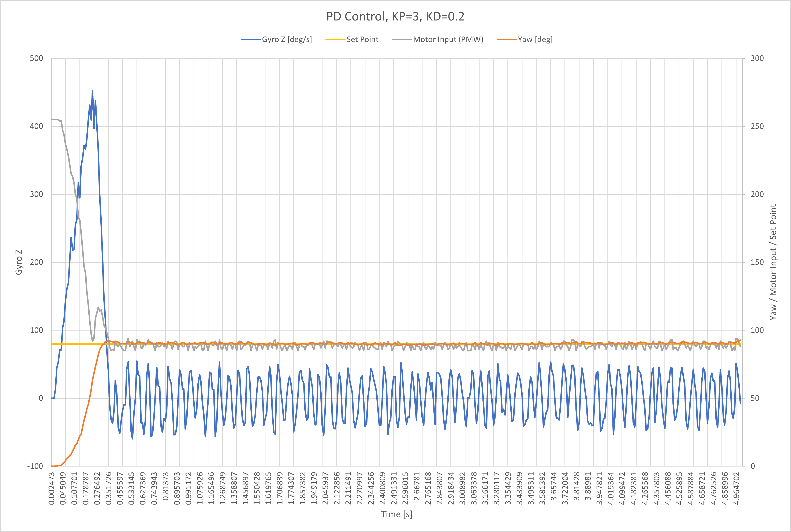Click the Gyro Z [deg/s] legend entry
The height and width of the screenshot is (532, 791).
(276, 39)
